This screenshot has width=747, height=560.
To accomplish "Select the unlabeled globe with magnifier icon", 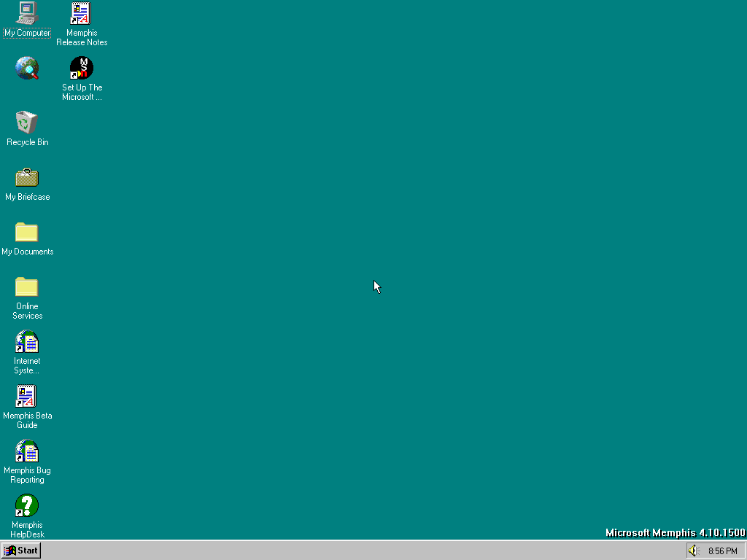I will [27, 68].
